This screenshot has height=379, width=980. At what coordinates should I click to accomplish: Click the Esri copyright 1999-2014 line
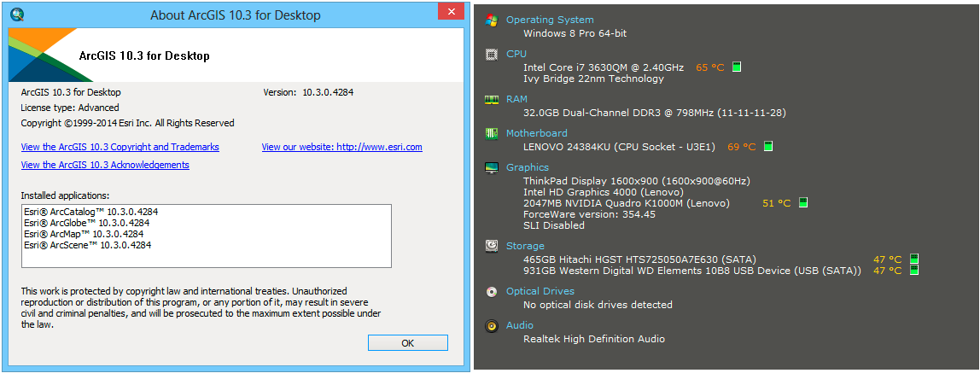click(127, 123)
